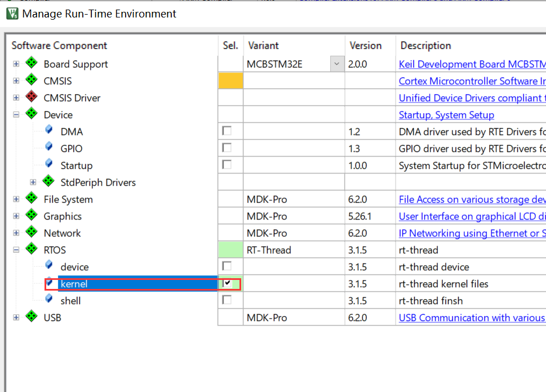Follow the USB Communication description link

tap(471, 317)
